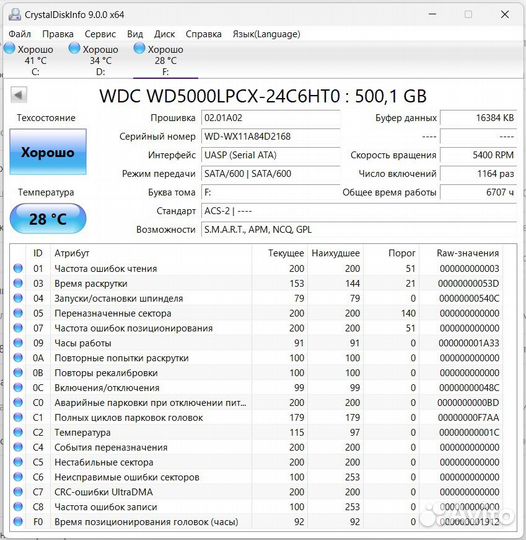Click status icon for Частота ошибок чтения

(18, 268)
